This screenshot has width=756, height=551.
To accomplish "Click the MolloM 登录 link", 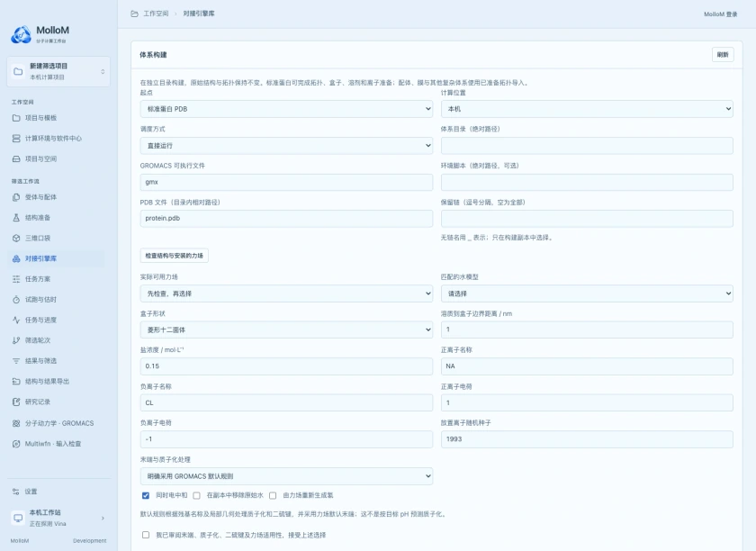I will click(720, 14).
